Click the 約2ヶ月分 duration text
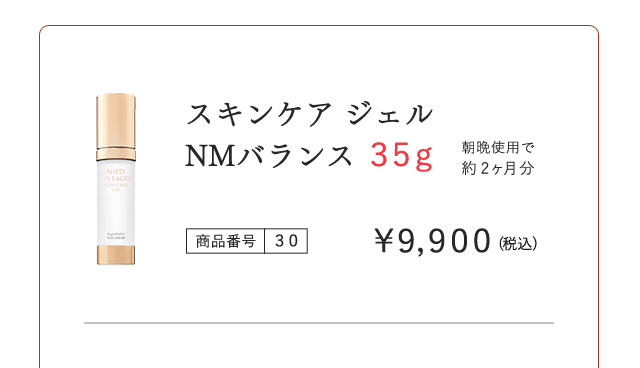This screenshot has width=640, height=368. (x=498, y=168)
